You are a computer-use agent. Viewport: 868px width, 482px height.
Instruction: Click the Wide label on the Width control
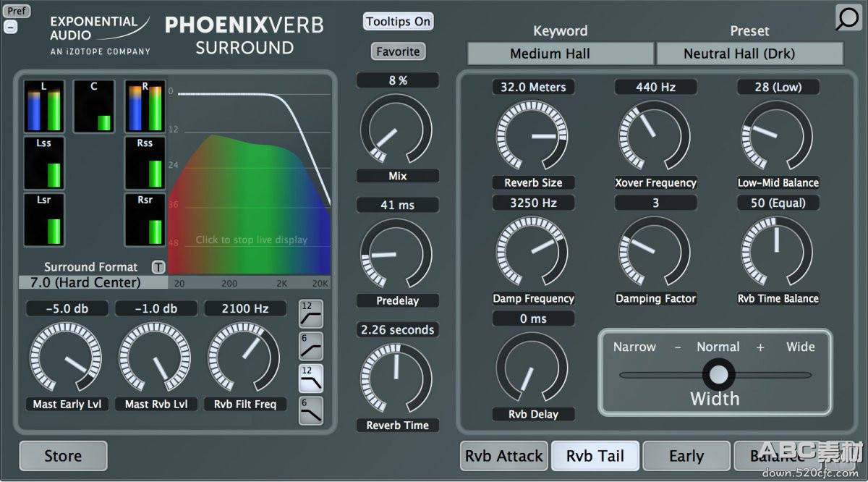click(x=801, y=347)
